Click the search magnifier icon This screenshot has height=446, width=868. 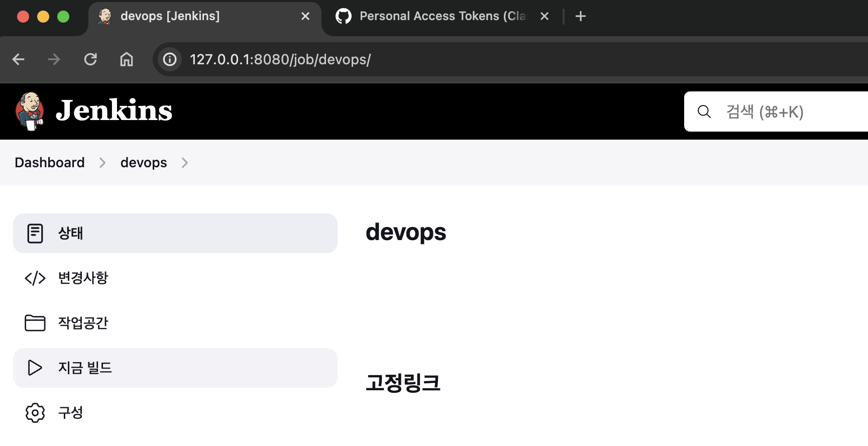pyautogui.click(x=704, y=111)
